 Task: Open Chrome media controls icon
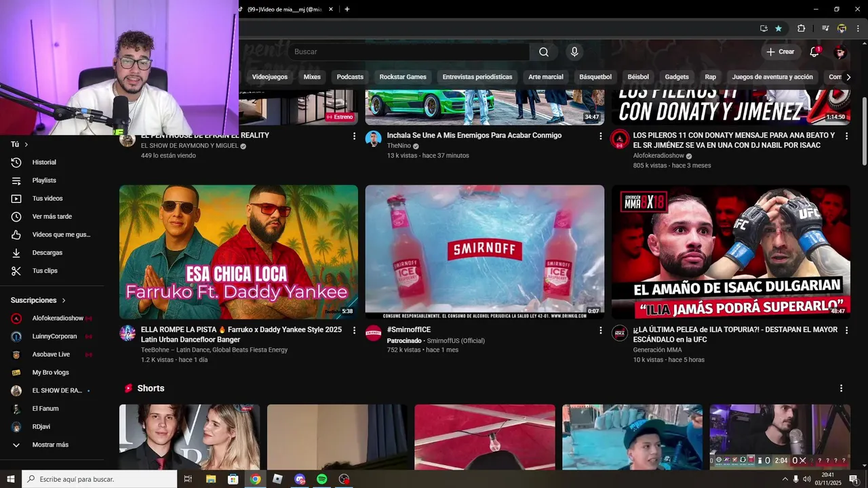[x=825, y=28]
